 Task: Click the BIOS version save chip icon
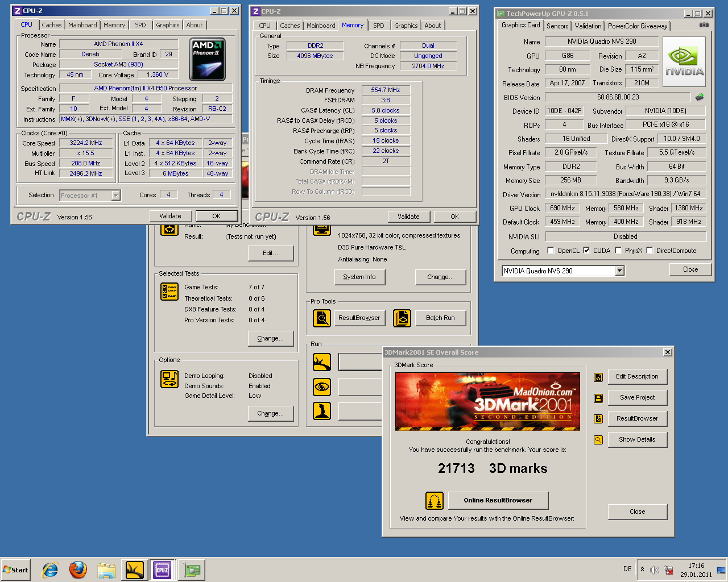pyautogui.click(x=700, y=97)
